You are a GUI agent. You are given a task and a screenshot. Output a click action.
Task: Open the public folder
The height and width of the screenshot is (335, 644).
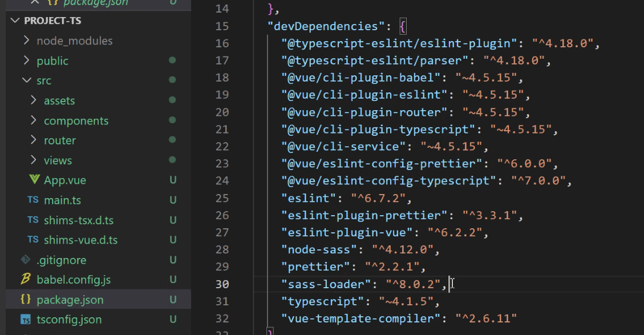(x=52, y=61)
